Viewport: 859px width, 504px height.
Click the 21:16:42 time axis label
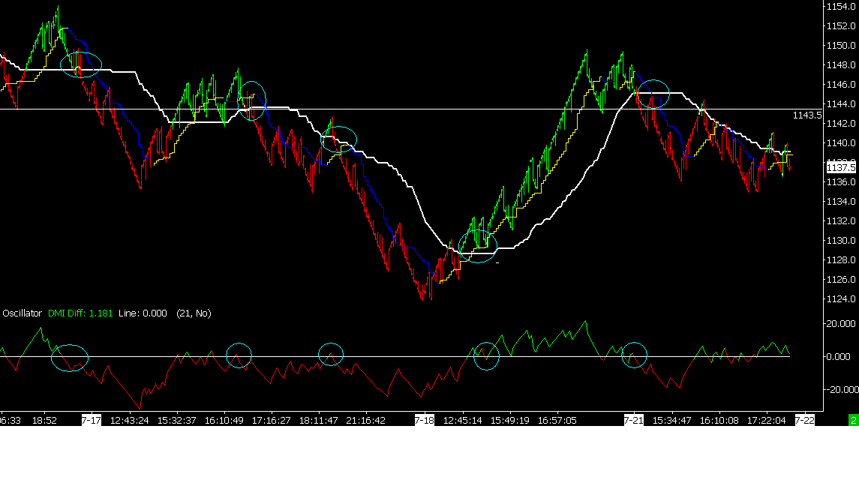point(366,421)
